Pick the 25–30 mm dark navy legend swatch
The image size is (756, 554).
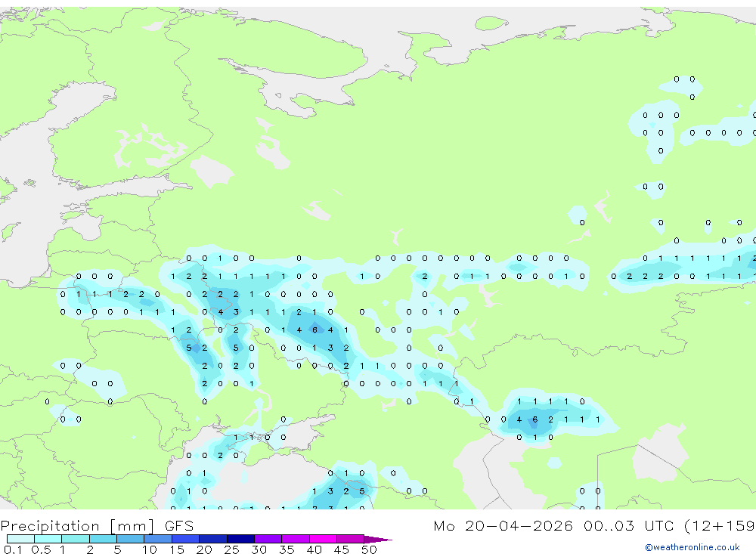tap(240, 539)
